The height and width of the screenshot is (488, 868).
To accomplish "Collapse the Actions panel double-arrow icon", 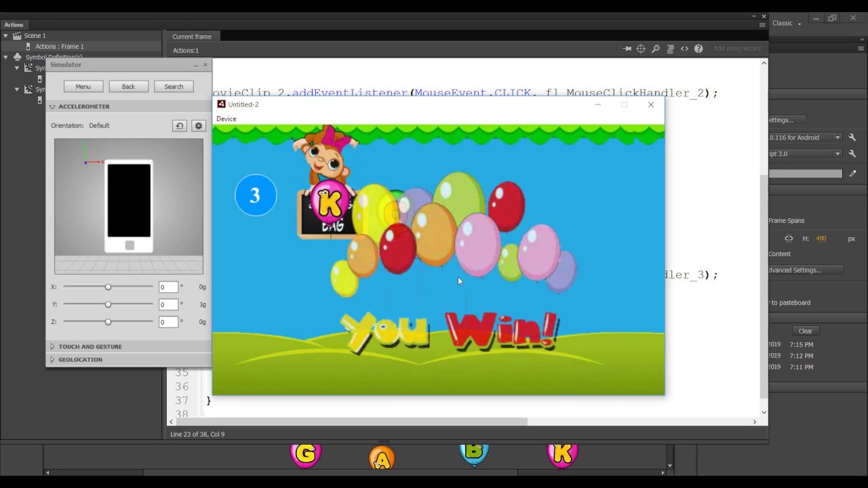I will pos(754,16).
